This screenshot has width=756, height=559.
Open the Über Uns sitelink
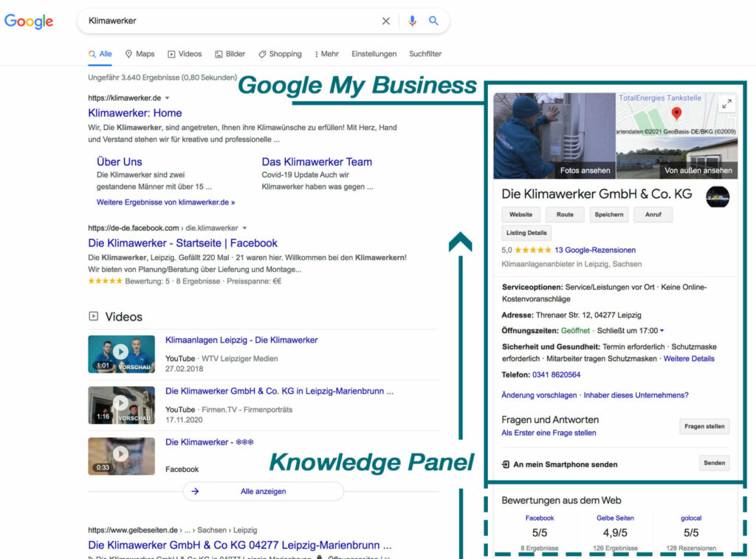[120, 162]
